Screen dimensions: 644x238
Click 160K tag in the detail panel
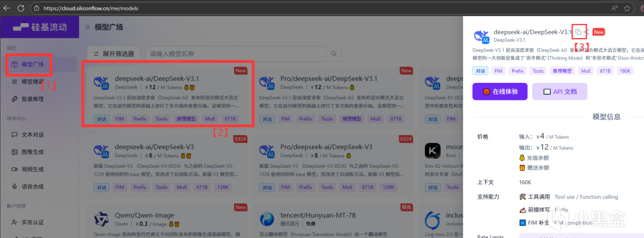coord(625,71)
